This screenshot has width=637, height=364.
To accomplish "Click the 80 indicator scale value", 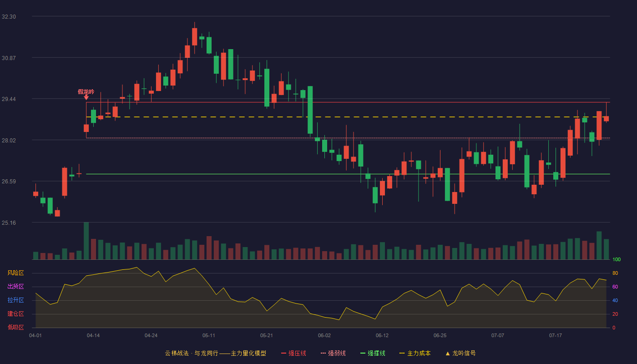I will point(615,273).
